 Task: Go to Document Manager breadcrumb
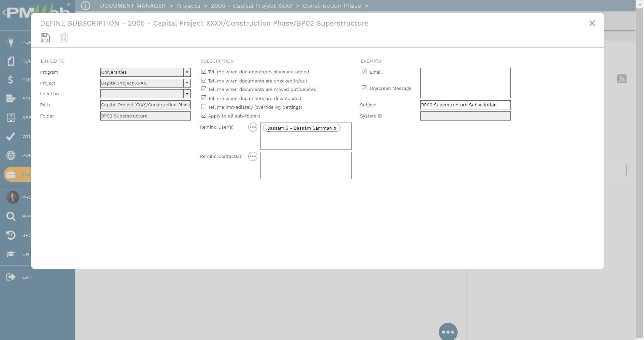133,6
